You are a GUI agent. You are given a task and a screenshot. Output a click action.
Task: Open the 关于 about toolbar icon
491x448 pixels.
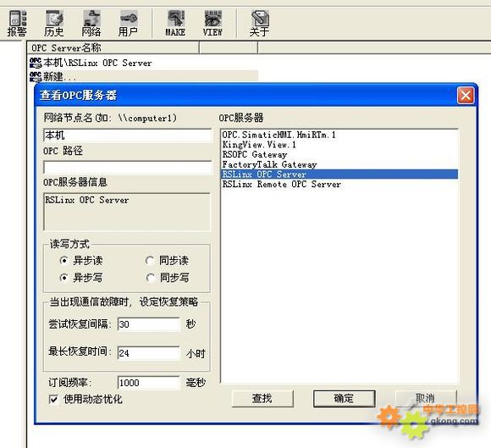pos(259,23)
